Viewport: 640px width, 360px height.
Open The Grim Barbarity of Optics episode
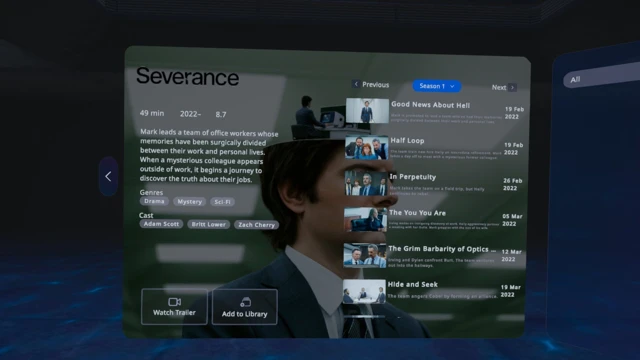pos(434,255)
